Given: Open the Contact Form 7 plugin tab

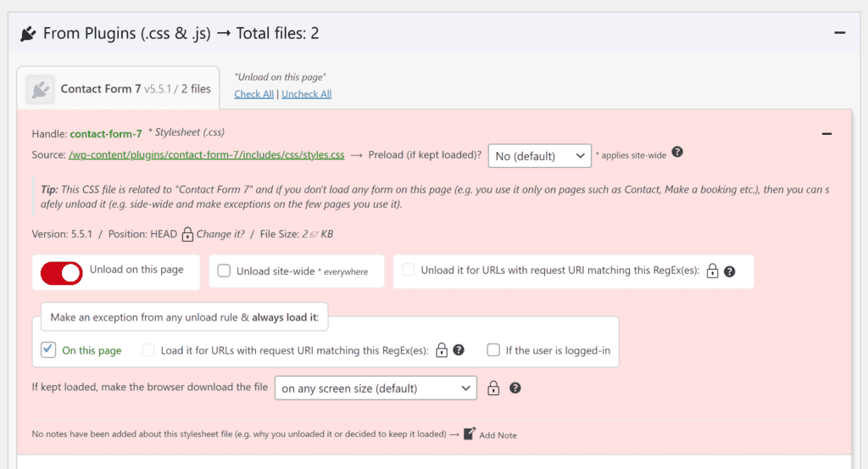Looking at the screenshot, I should (x=118, y=88).
